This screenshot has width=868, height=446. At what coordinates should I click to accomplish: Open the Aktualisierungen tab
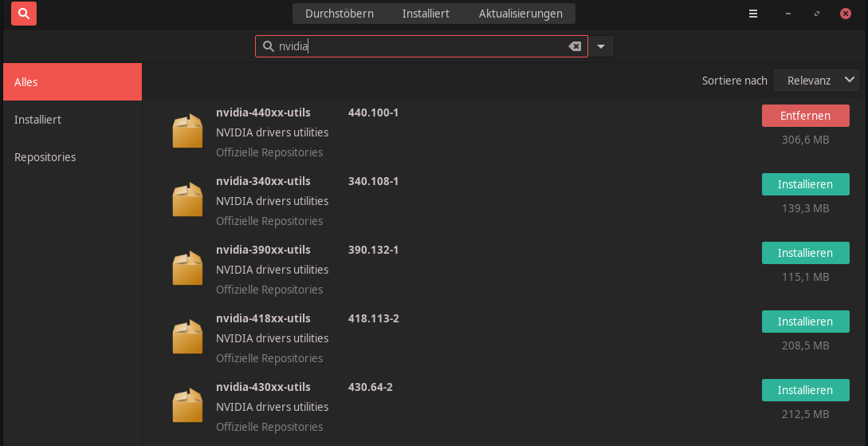(x=520, y=14)
